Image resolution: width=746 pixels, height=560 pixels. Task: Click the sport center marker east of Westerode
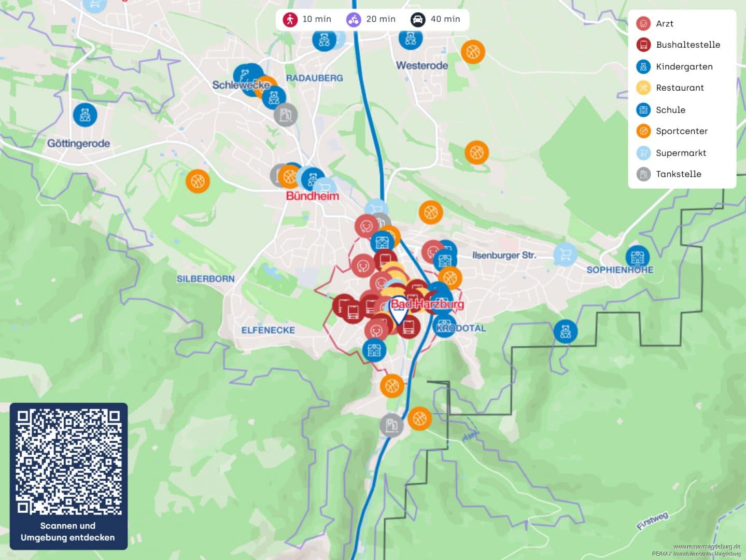473,52
